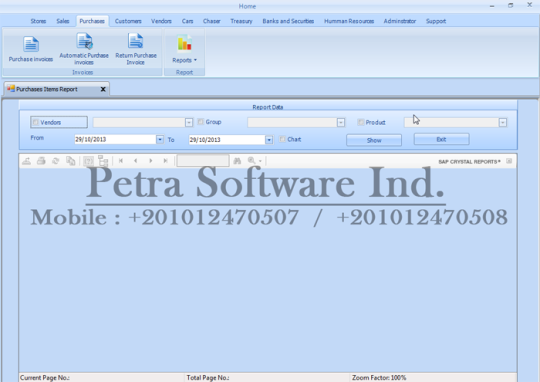Image resolution: width=540 pixels, height=382 pixels.
Task: Restore the Home window
Action: [510, 6]
